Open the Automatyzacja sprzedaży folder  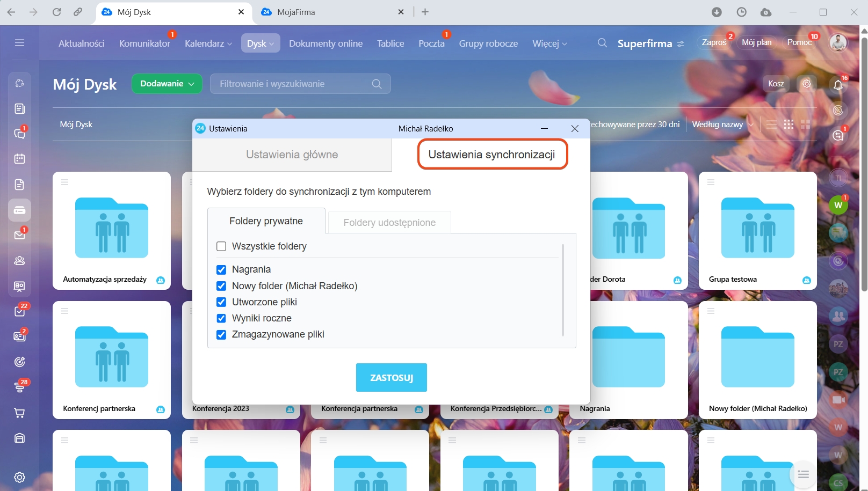[112, 231]
